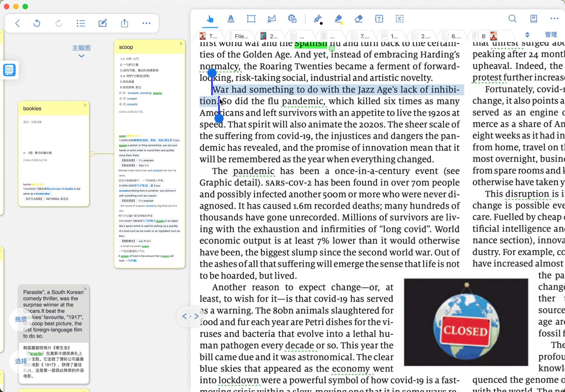Expand the scoop card chevron
565x392 pixels.
pos(181,44)
